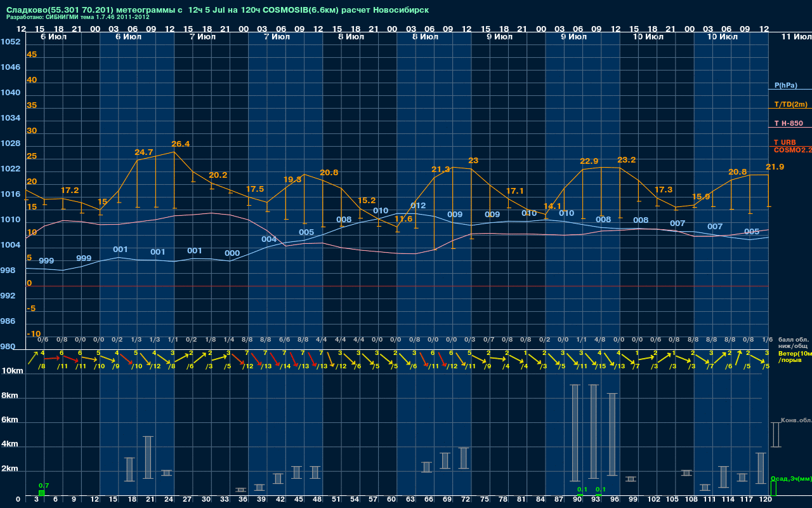Click the 000 pressure value label

pyautogui.click(x=232, y=253)
